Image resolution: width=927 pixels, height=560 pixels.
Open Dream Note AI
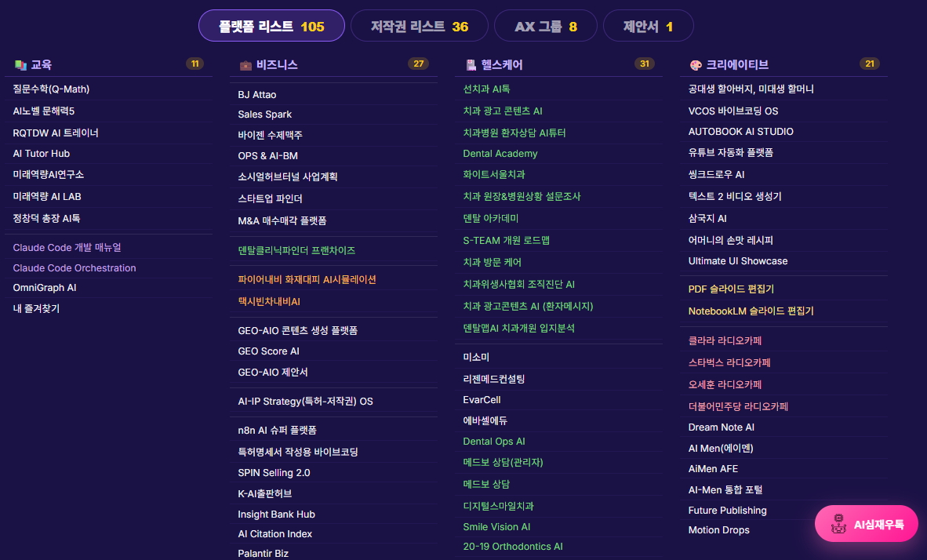[722, 427]
